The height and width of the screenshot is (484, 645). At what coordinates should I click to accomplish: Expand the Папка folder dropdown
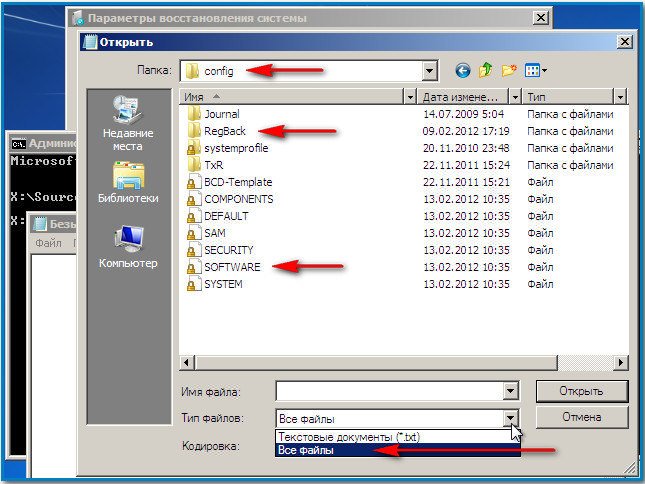(x=430, y=71)
